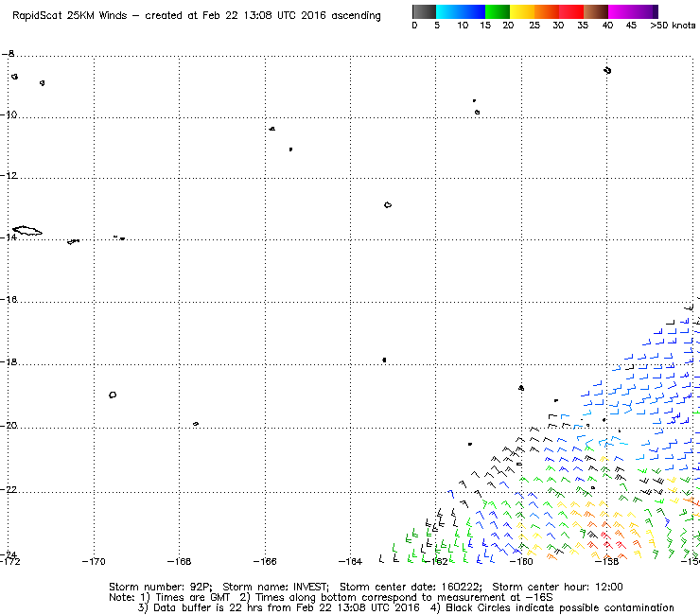
Task: Click the '25' legend scale label
Action: click(x=534, y=26)
